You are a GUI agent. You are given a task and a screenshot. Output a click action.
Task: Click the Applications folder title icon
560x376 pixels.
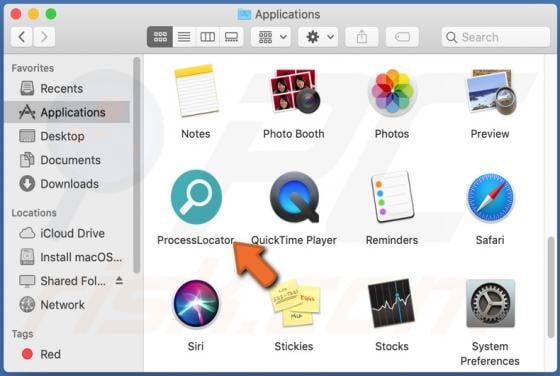(x=244, y=14)
